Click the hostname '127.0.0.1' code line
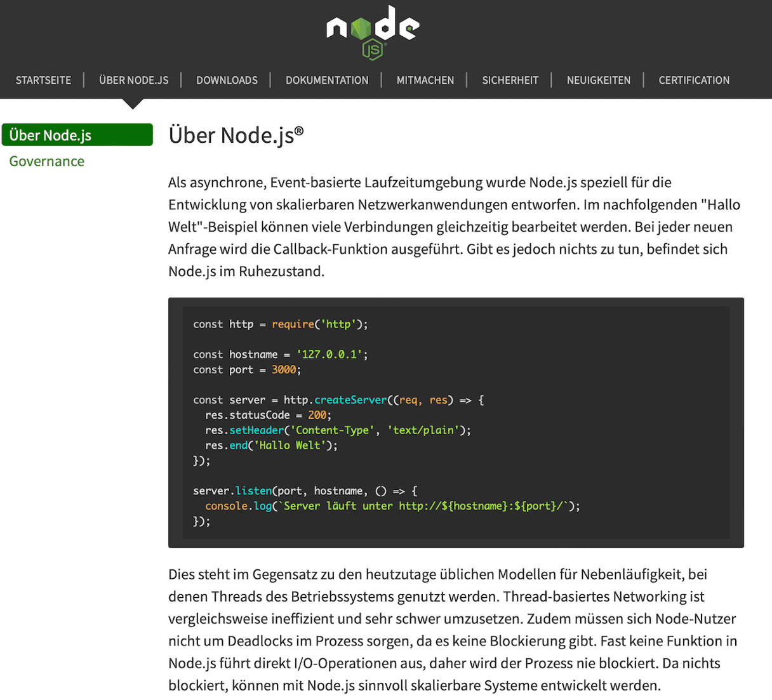772x700 pixels. pyautogui.click(x=281, y=355)
